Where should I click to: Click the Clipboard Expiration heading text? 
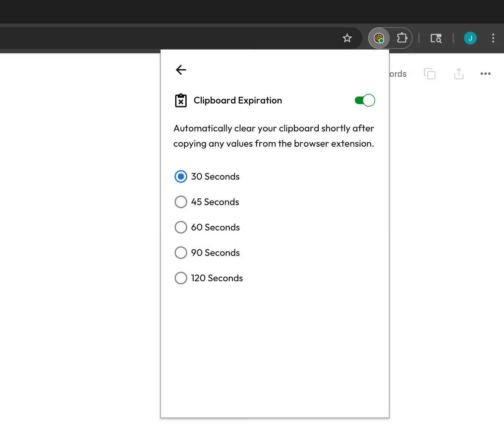click(x=238, y=101)
